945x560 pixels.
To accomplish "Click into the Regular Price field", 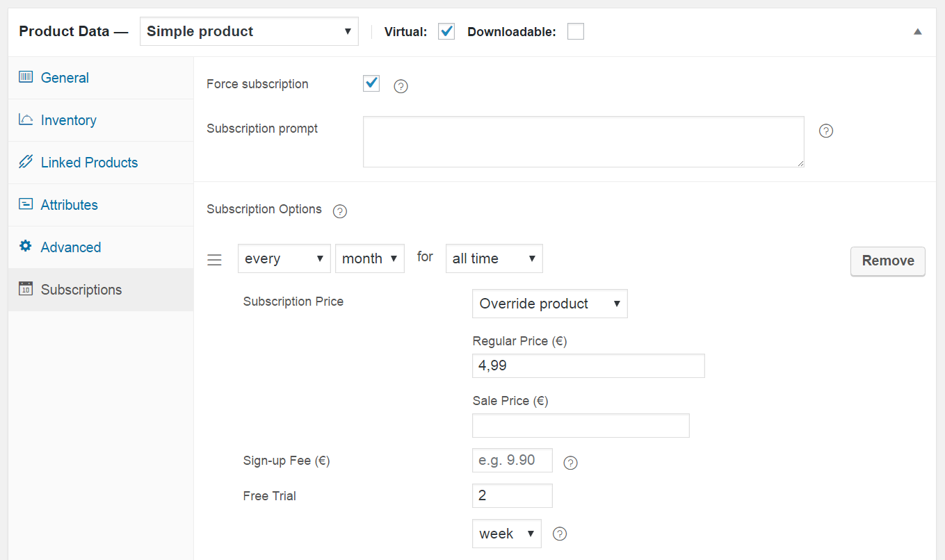I will point(588,365).
